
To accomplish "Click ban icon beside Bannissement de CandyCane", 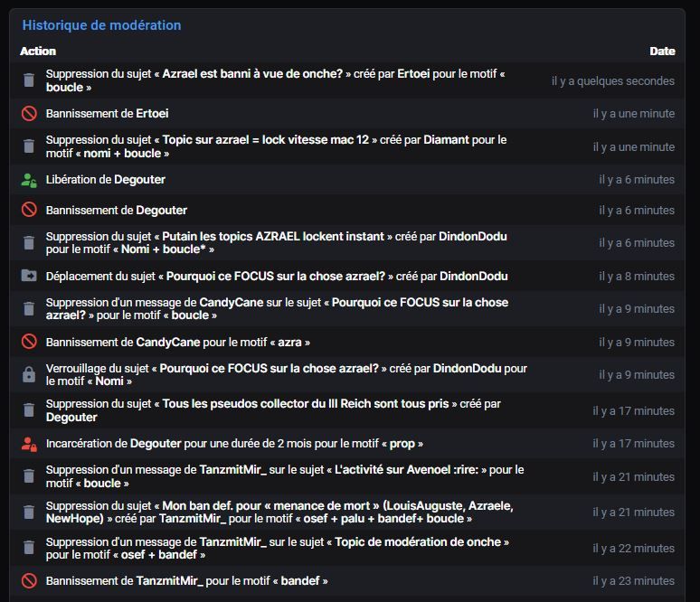I will [x=29, y=342].
